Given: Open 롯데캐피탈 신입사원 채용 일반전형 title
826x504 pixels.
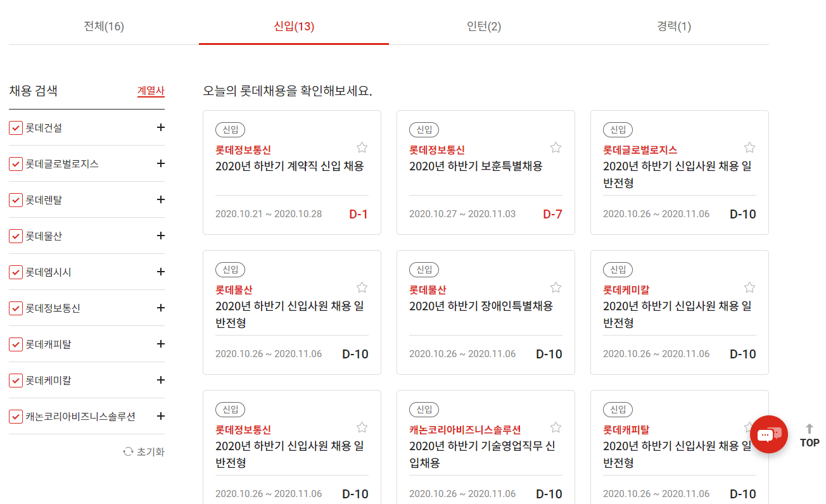Looking at the screenshot, I should tap(677, 455).
